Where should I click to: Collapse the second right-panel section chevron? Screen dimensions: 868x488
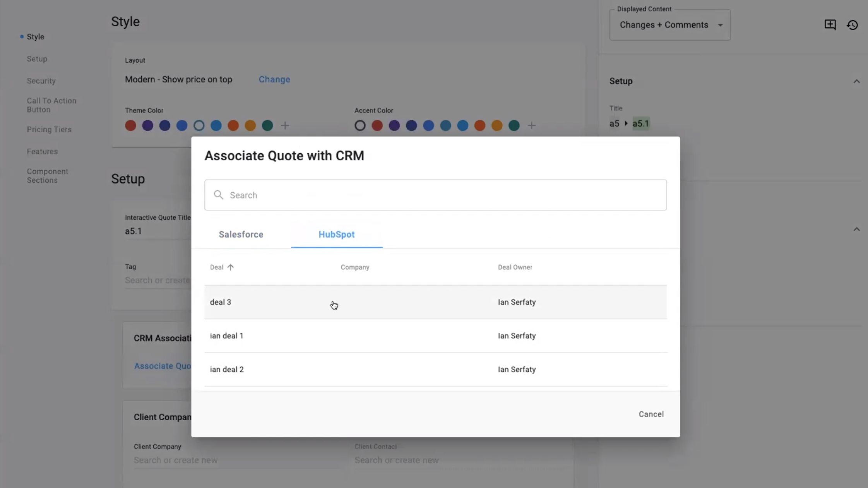pos(856,229)
